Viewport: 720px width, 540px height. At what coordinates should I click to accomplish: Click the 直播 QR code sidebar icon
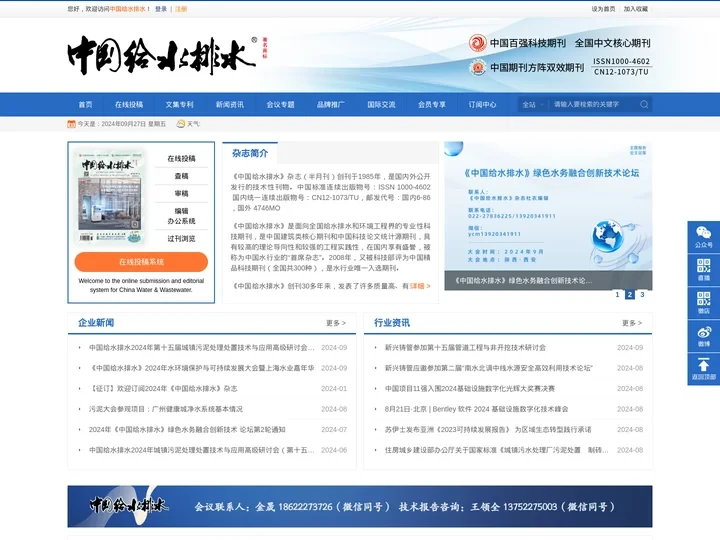tap(703, 270)
